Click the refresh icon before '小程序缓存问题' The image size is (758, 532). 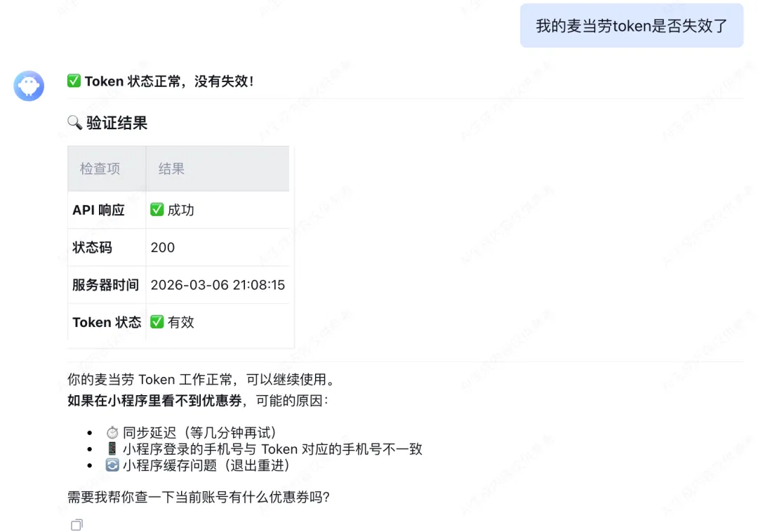tap(112, 465)
